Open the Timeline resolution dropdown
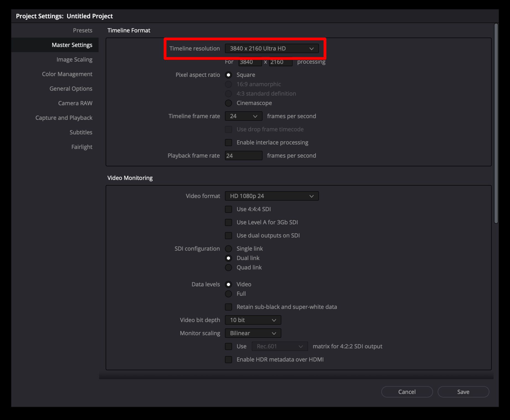 272,48
